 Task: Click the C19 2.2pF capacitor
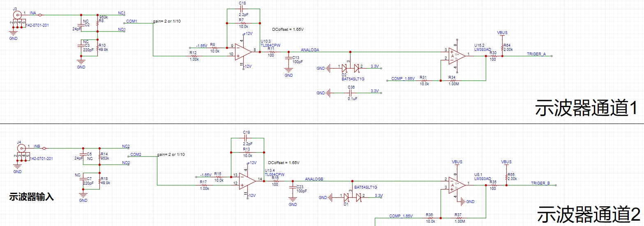pyautogui.click(x=247, y=139)
